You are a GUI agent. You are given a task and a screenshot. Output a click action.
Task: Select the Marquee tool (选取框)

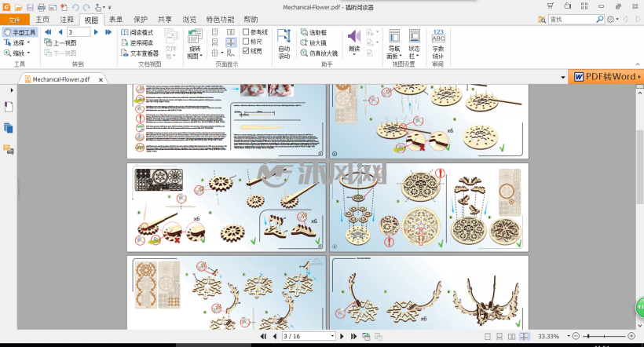[x=314, y=32]
